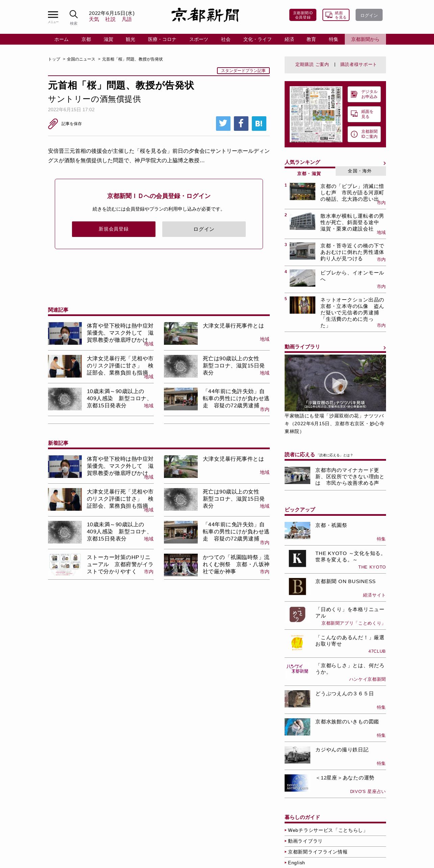434x868 pixels.
Task: Click the 紙面を見る header button
Action: [x=336, y=15]
